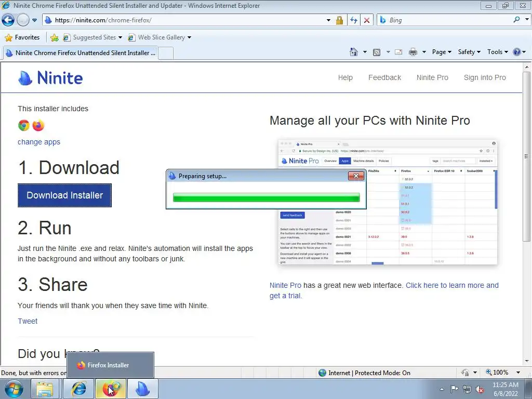The height and width of the screenshot is (399, 532).
Task: Click the Back navigation arrow
Action: point(8,20)
